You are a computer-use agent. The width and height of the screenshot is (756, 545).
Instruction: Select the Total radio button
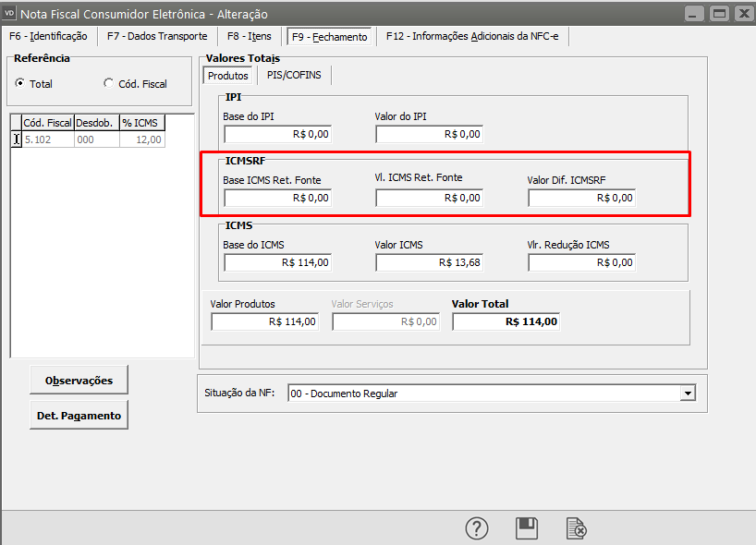point(20,83)
